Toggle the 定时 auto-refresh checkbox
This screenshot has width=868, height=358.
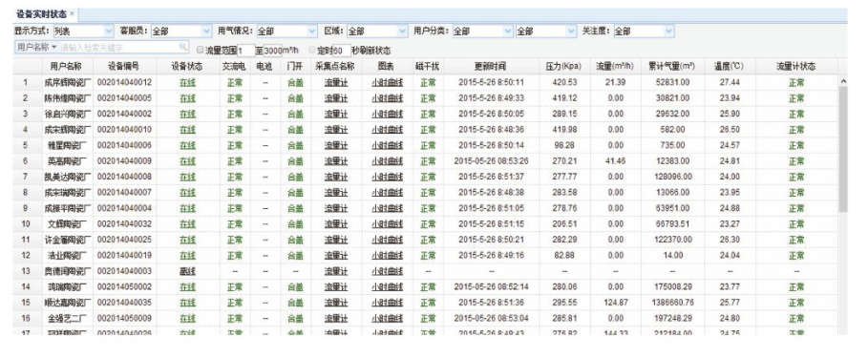pyautogui.click(x=313, y=51)
